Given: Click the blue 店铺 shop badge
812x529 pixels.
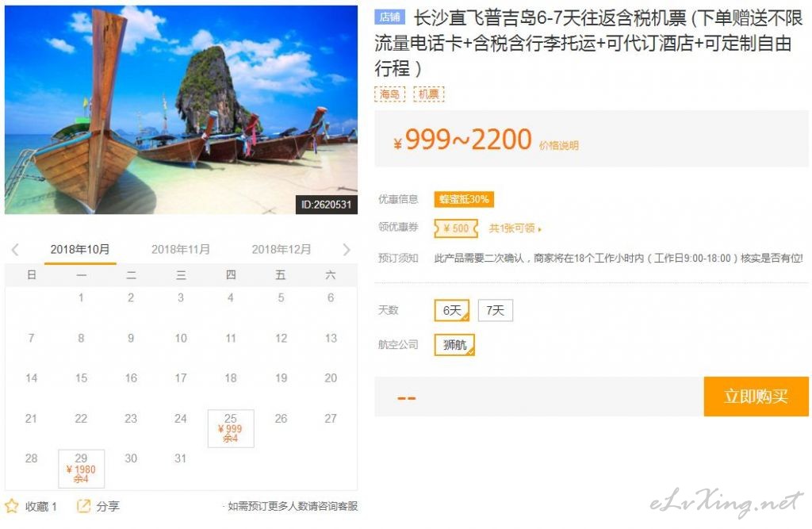Looking at the screenshot, I should coord(389,17).
